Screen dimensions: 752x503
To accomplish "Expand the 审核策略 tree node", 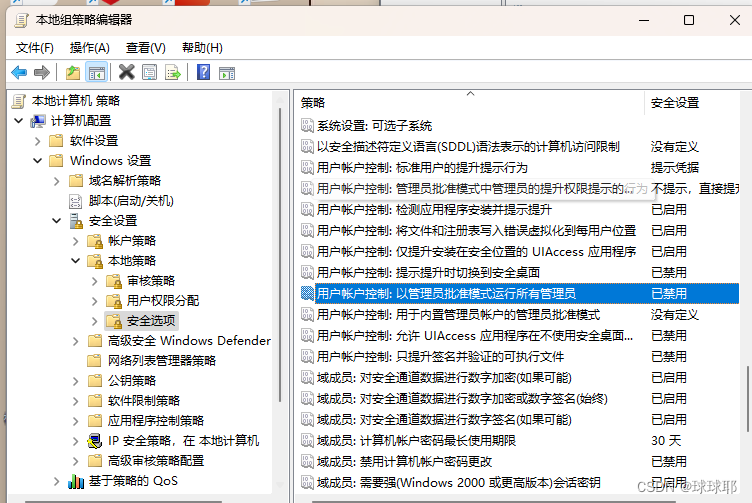I will (x=95, y=281).
